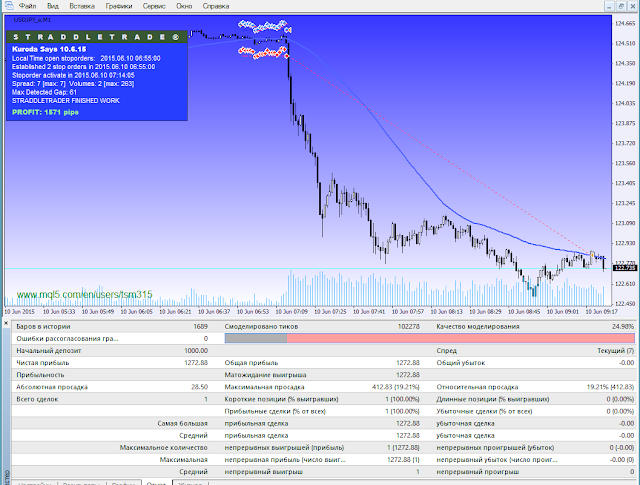Viewport: 640px width, 485px height.
Task: Click the 'Чистая прибыль' label
Action: point(43,363)
